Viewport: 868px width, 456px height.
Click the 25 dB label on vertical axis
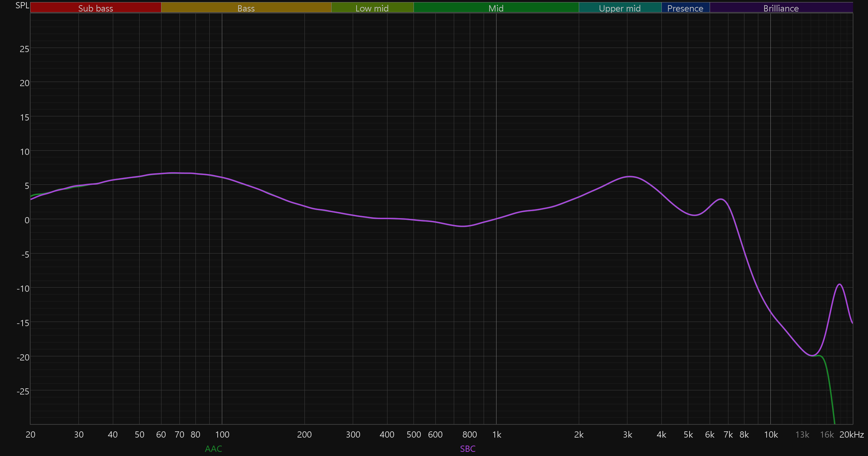24,49
